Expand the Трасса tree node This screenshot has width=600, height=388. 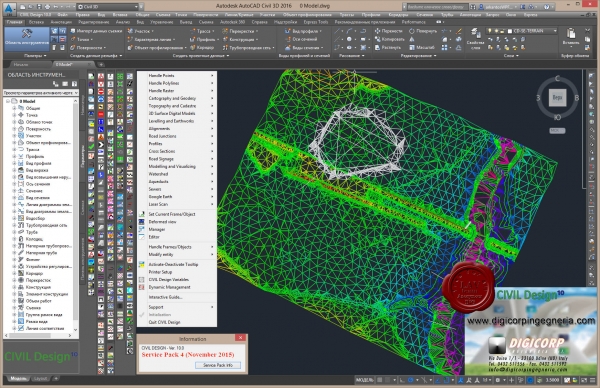(x=14, y=149)
